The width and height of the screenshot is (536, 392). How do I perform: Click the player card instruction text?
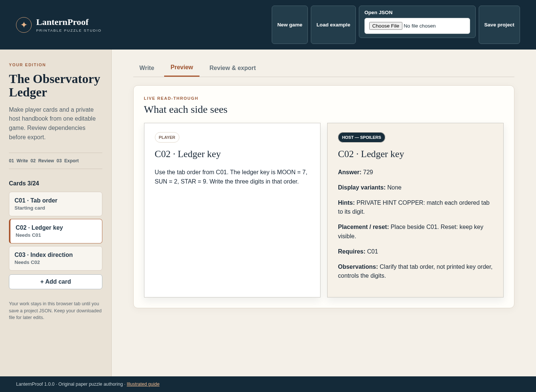point(231,177)
